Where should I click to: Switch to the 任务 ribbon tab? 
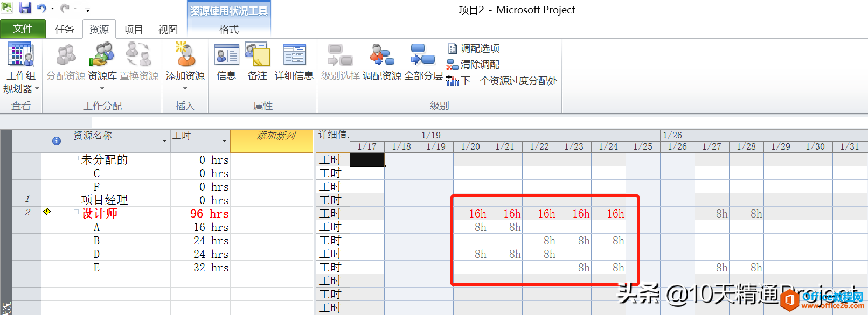pos(64,29)
